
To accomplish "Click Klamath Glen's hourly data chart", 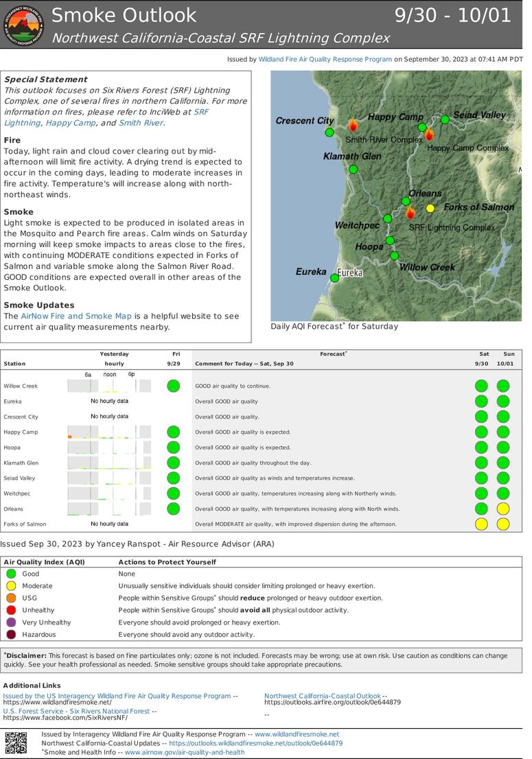I will (x=109, y=463).
